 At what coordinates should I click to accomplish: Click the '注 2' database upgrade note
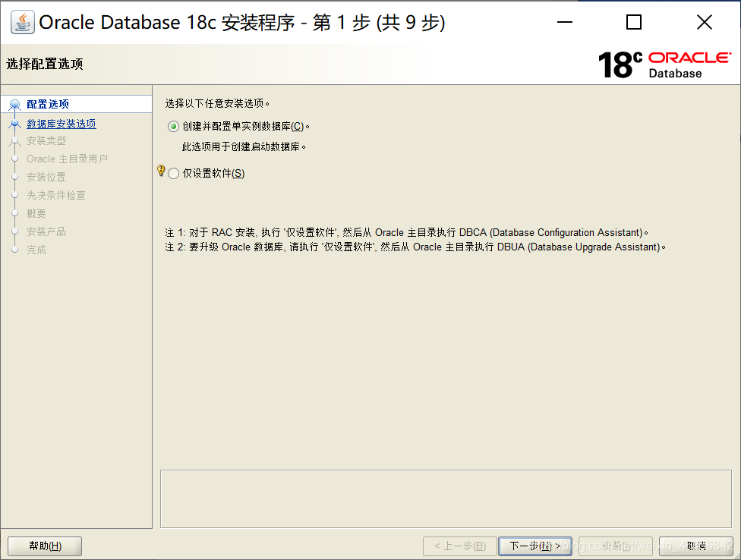415,247
